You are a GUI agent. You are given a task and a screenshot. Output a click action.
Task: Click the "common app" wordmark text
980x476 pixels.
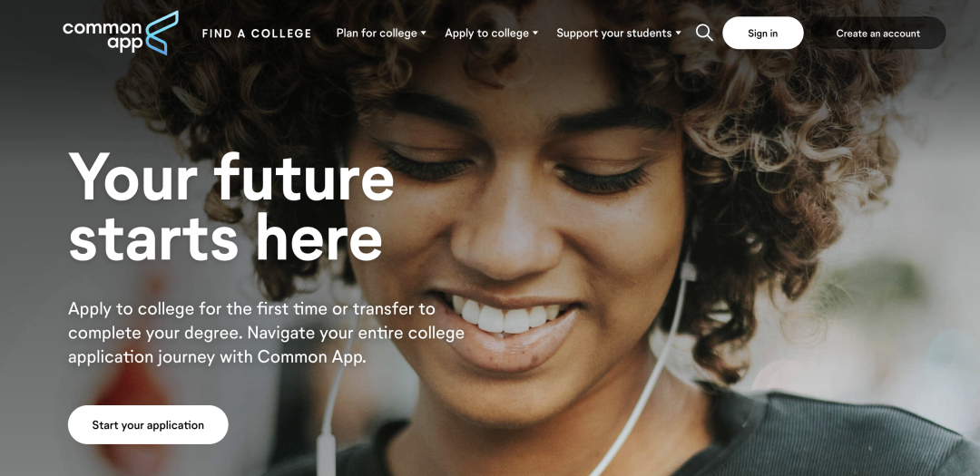(103, 35)
